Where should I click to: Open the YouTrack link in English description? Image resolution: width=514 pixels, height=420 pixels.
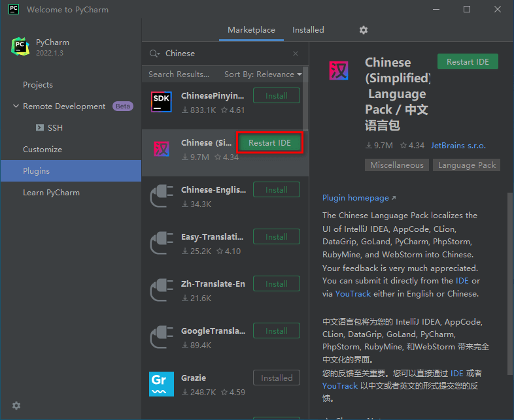353,294
